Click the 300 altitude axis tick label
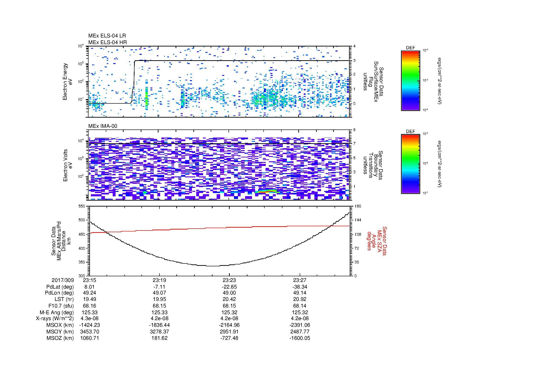This screenshot has height=392, width=555. 82,276
